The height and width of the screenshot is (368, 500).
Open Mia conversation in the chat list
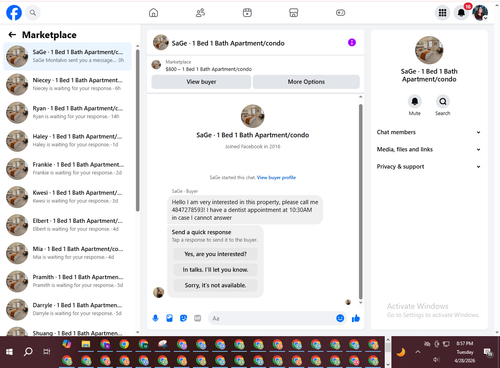(68, 253)
